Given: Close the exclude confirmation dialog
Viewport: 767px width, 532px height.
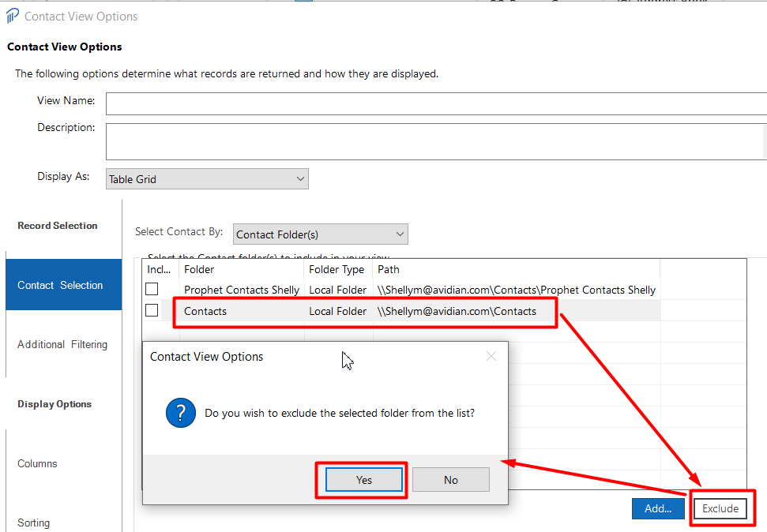Looking at the screenshot, I should pos(491,357).
